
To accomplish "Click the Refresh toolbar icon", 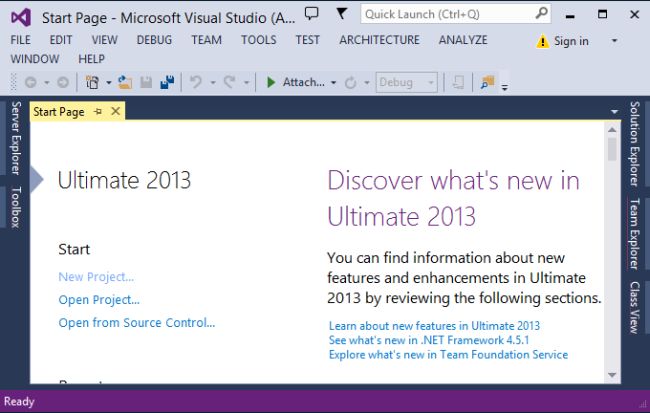I will [351, 83].
